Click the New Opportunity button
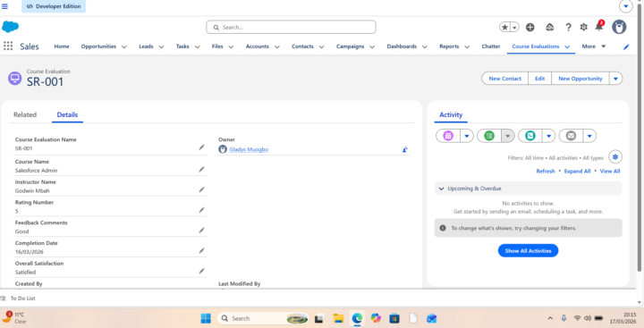Image resolution: width=644 pixels, height=328 pixels. point(580,79)
